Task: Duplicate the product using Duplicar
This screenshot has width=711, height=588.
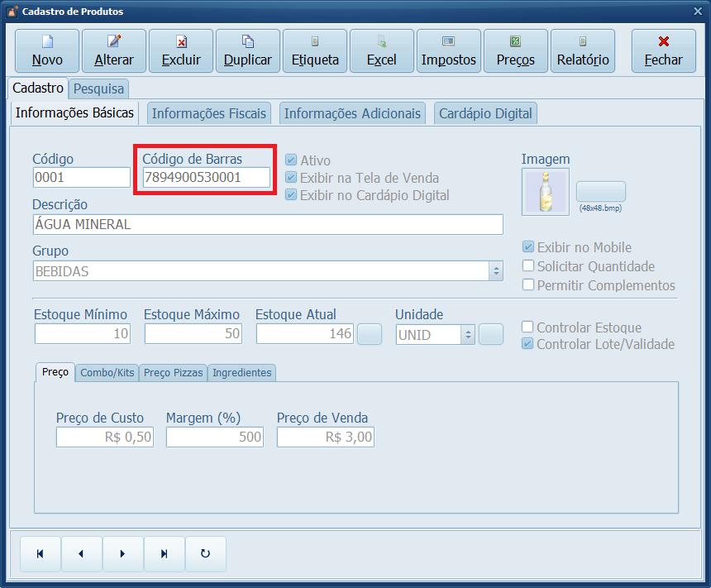Action: [x=248, y=51]
